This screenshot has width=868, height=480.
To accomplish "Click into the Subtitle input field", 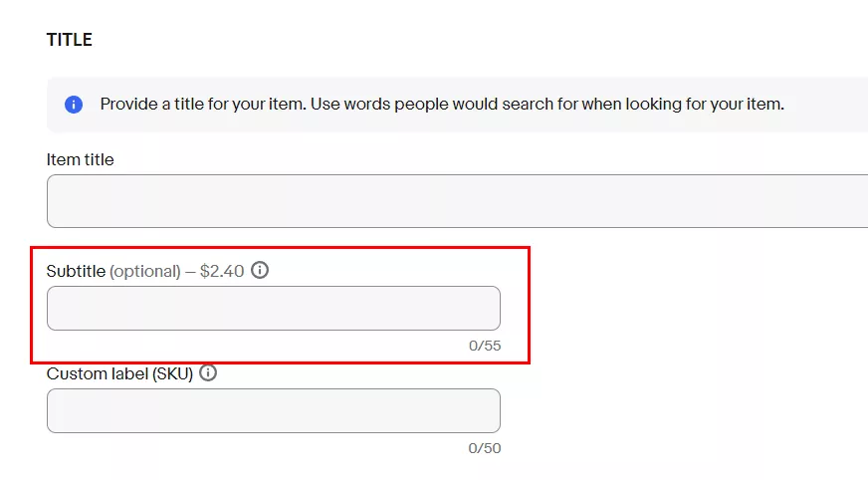I will coord(274,309).
